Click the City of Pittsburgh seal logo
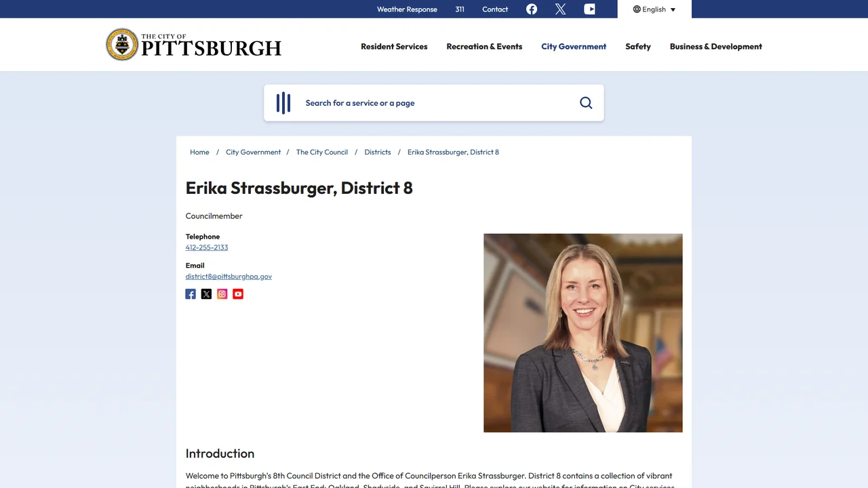868x488 pixels. pyautogui.click(x=122, y=45)
